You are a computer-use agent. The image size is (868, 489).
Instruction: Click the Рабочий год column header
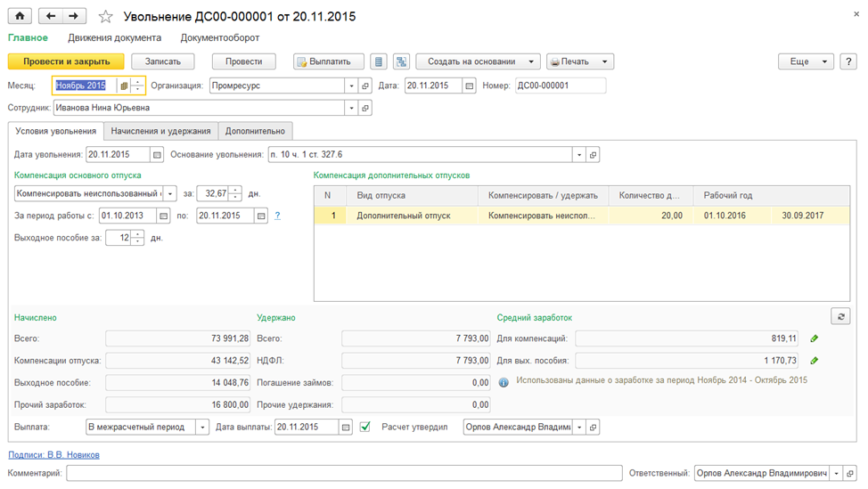pyautogui.click(x=771, y=195)
